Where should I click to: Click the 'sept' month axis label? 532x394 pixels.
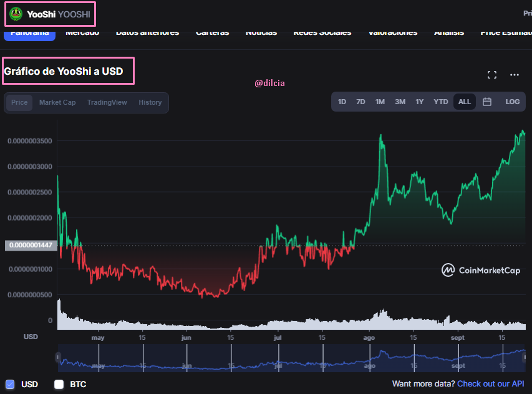pos(457,338)
